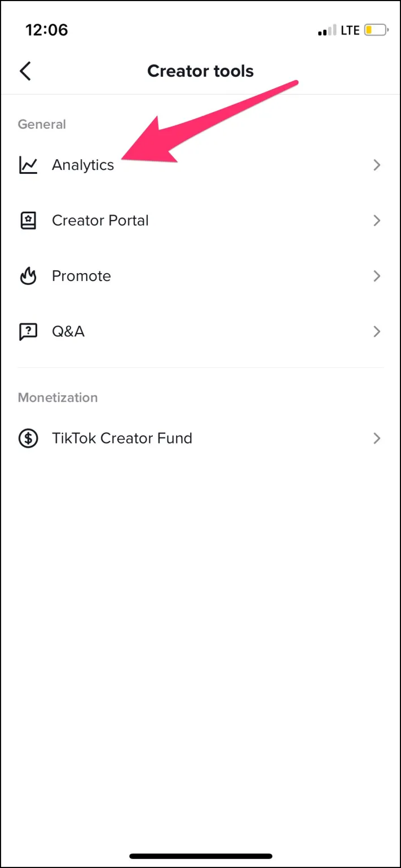This screenshot has height=868, width=401.
Task: Tap the cellular signal bars icon
Action: click(327, 30)
